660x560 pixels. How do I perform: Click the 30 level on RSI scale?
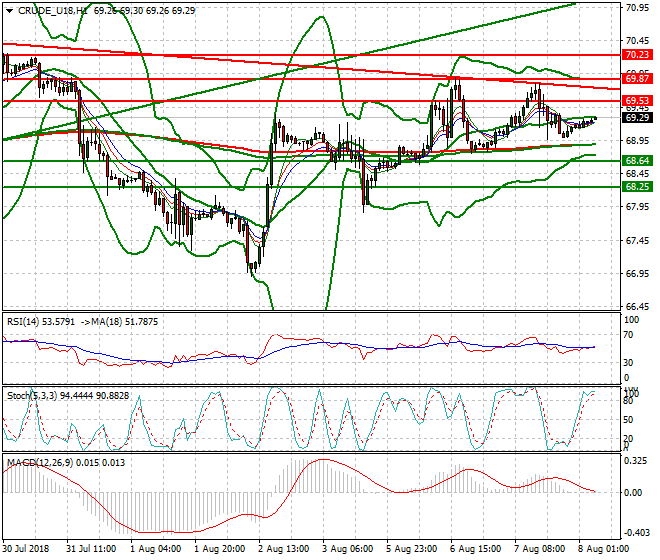tap(629, 363)
